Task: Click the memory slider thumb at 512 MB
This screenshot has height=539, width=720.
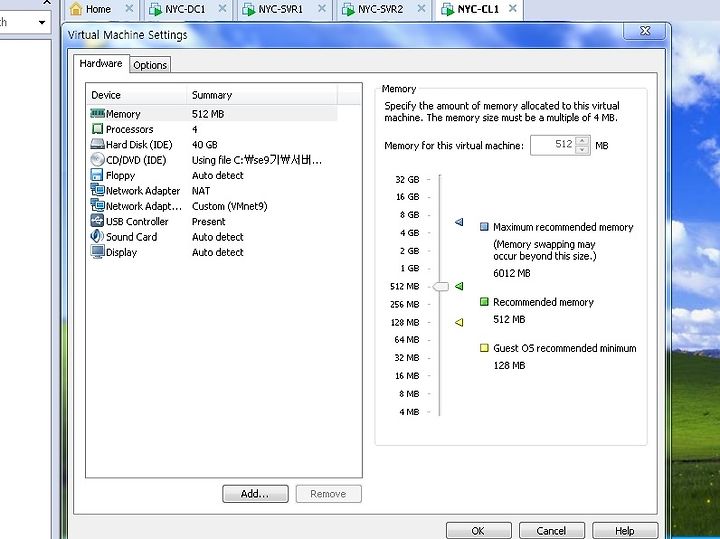Action: coord(441,286)
